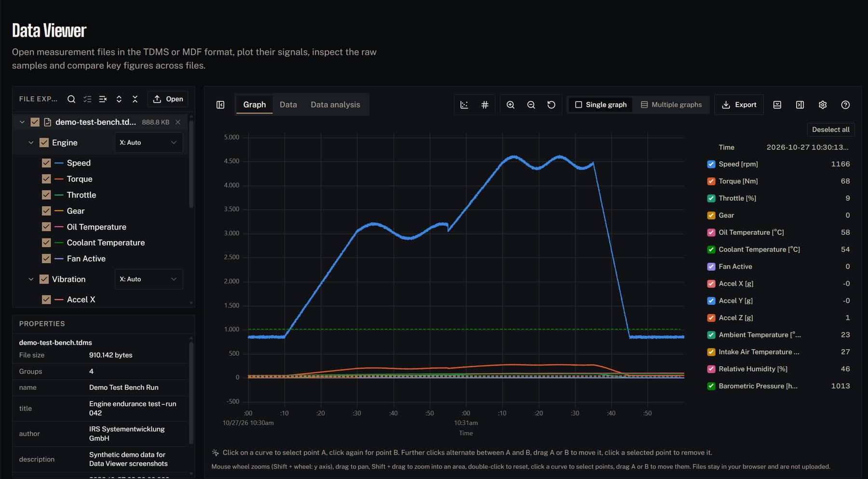This screenshot has width=868, height=479.
Task: Collapse all tree nodes icon
Action: point(135,99)
